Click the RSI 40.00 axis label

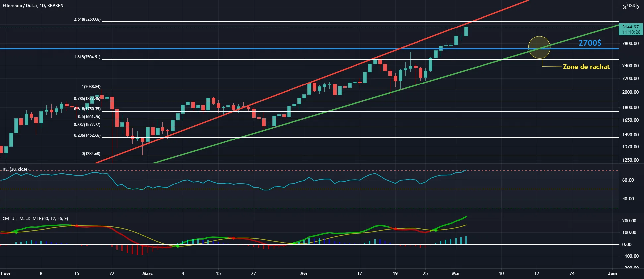(628, 199)
